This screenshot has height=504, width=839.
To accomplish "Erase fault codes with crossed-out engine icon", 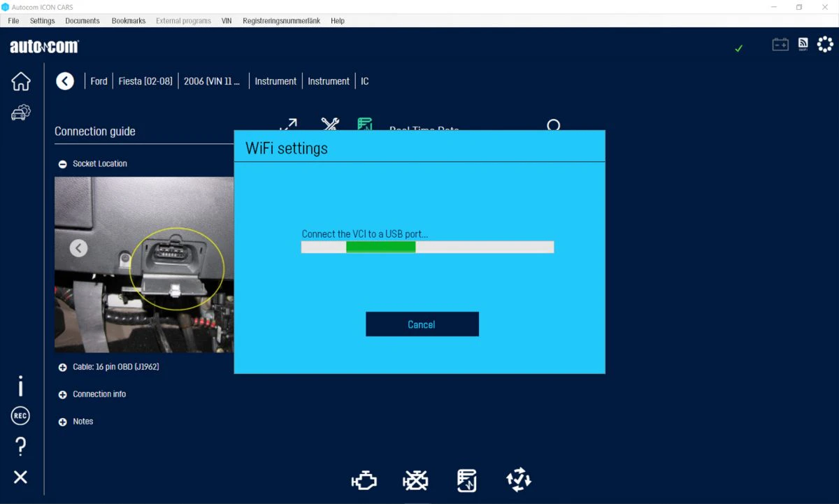I will [x=416, y=480].
